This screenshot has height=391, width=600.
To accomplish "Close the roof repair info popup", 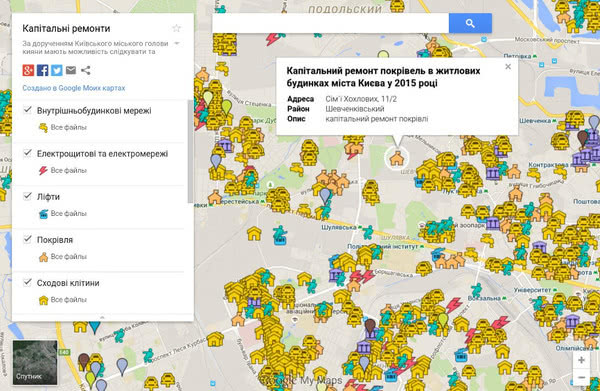I will tap(508, 67).
